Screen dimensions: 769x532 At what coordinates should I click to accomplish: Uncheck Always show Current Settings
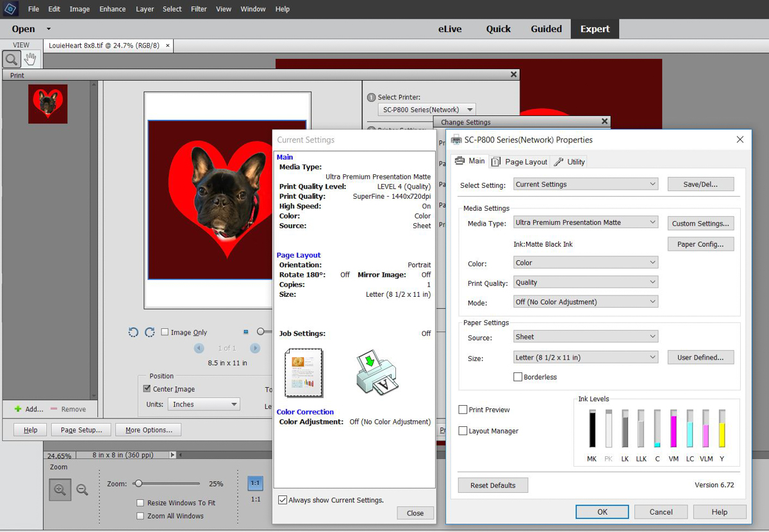click(283, 500)
